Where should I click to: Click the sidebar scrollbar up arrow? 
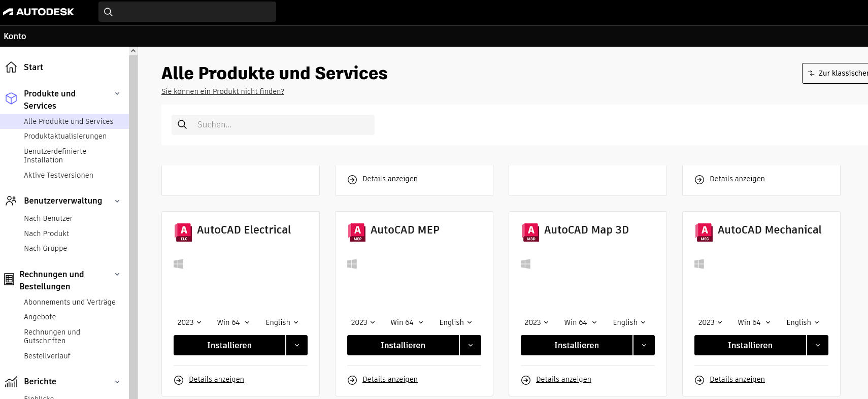click(133, 51)
